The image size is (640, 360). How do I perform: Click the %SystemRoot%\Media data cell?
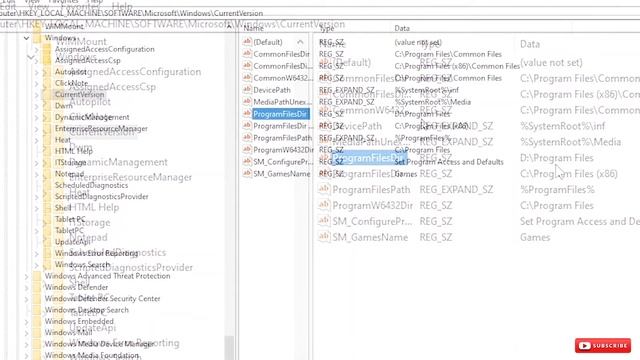433,102
